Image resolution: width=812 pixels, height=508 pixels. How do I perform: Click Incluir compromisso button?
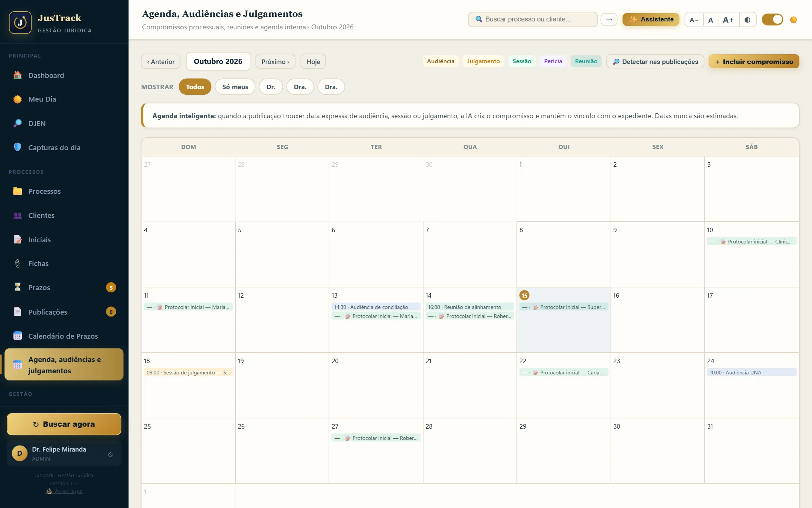coord(754,61)
